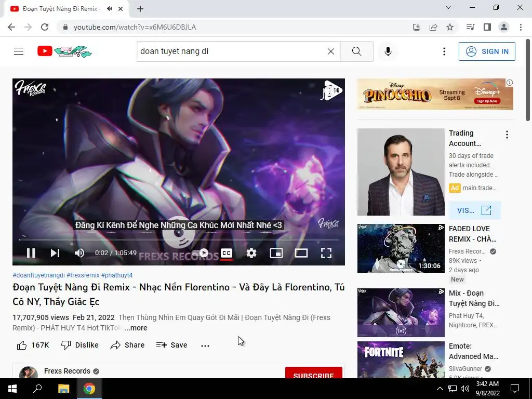The image size is (532, 399).
Task: Toggle Chrome side panel
Action: 487,27
